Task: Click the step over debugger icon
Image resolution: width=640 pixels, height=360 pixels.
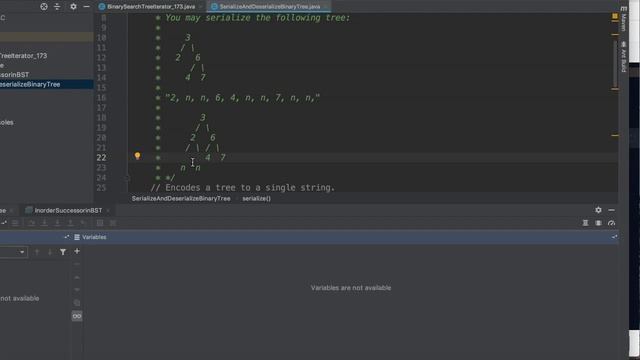Action: [31, 223]
